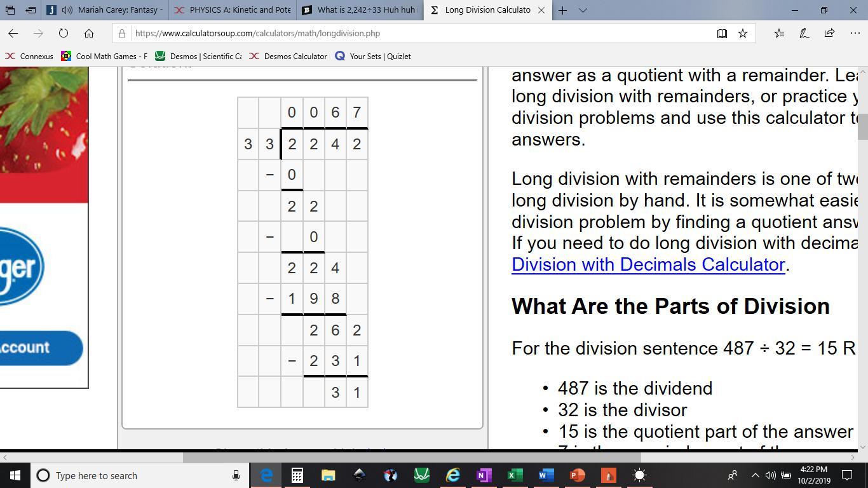
Task: Set these tabs aside
Action: coord(31,10)
